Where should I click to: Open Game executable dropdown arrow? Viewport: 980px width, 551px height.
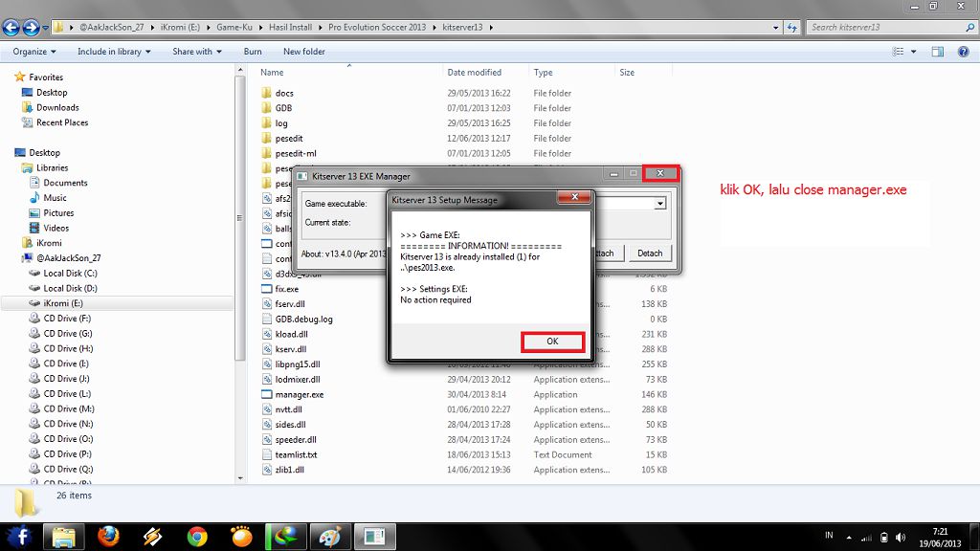click(x=660, y=204)
